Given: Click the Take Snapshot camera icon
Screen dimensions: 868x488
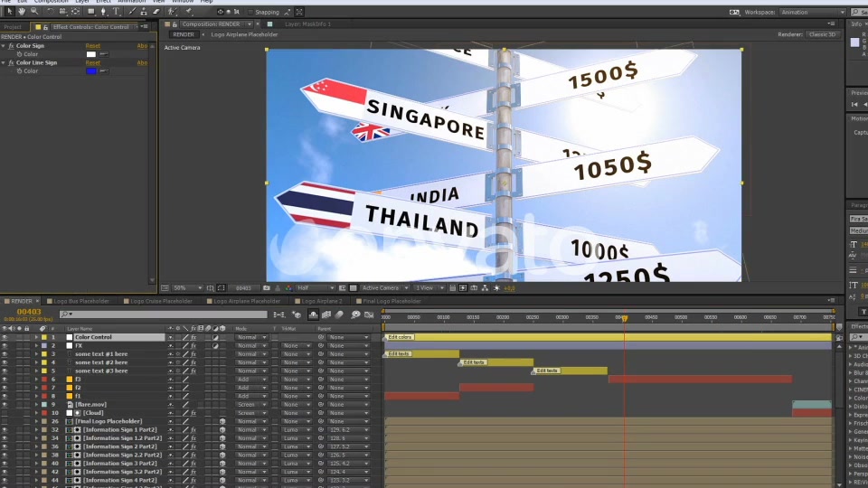Looking at the screenshot, I should 266,287.
